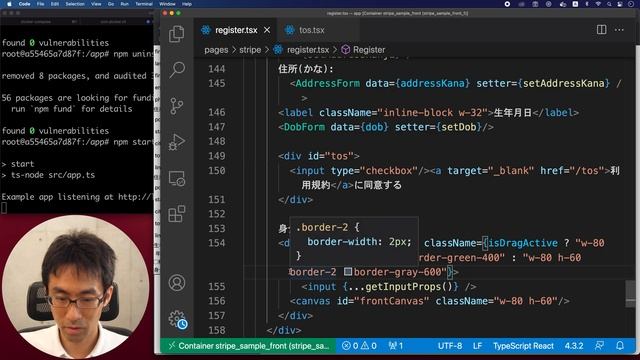
Task: Click line number 154 in the gutter
Action: (216, 243)
